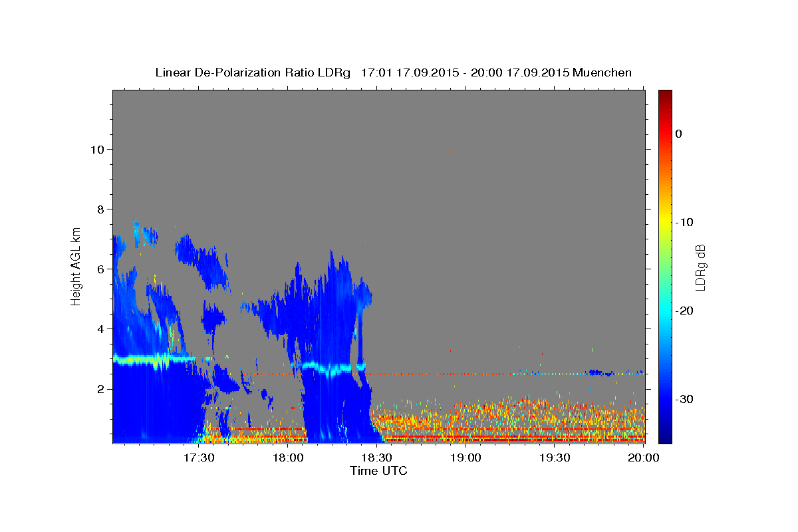
Task: Click the 17:30 time tick label
Action: (199, 458)
